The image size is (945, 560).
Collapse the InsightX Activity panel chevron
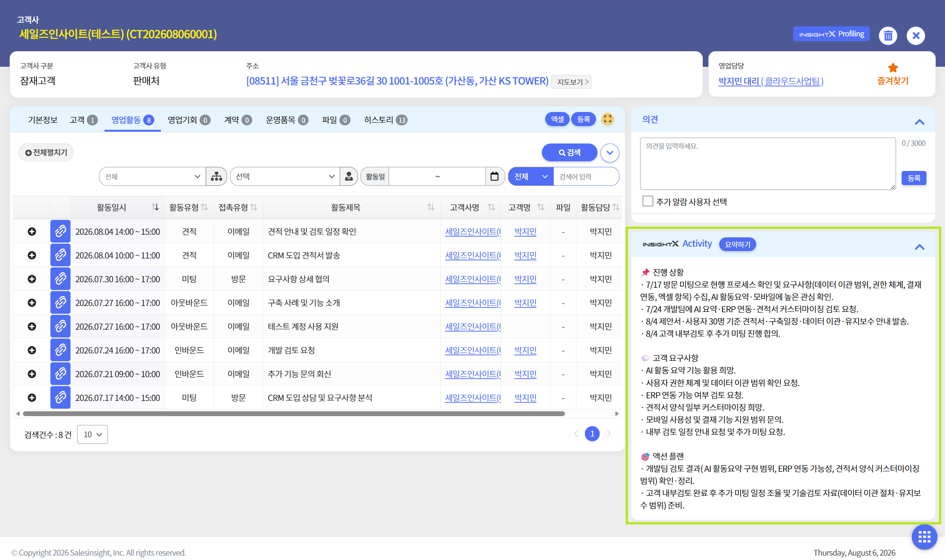919,247
